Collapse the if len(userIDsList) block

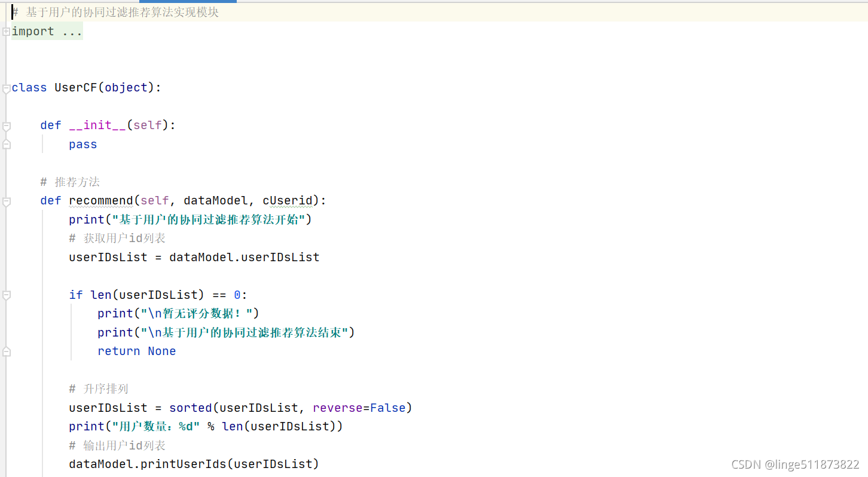[x=6, y=295]
